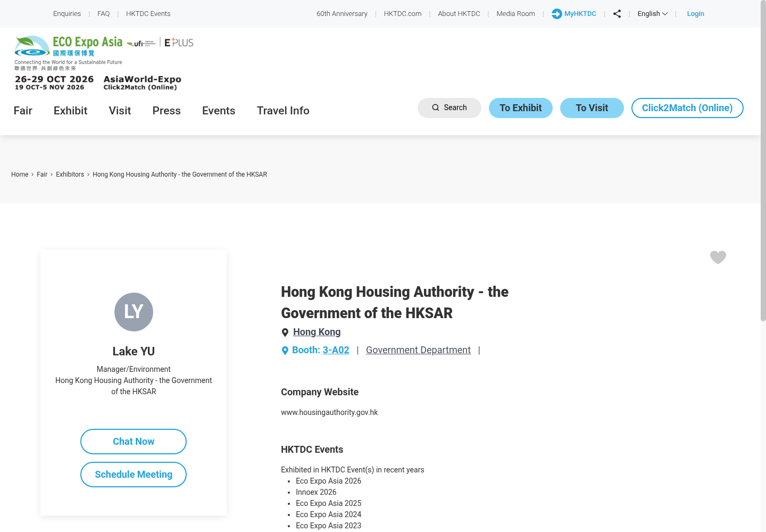Click 'Innoex 2026' in events list
Screen dimensions: 766x532
pos(316,492)
